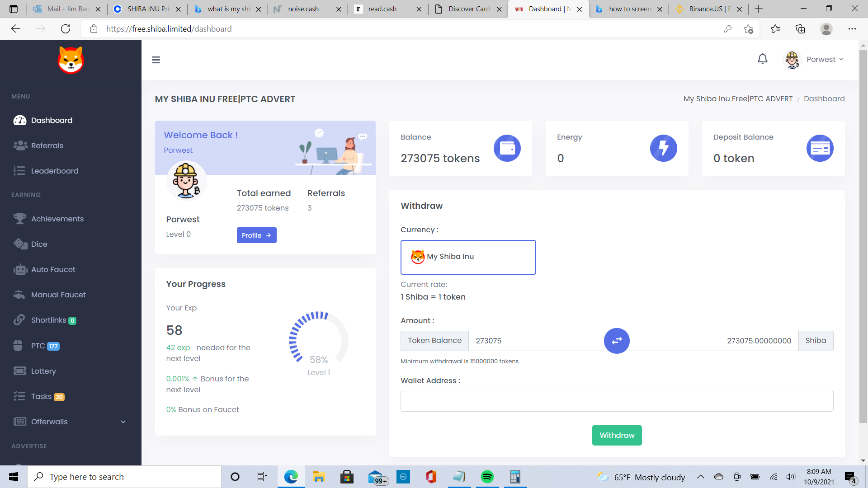Add this page to favorites

click(748, 29)
